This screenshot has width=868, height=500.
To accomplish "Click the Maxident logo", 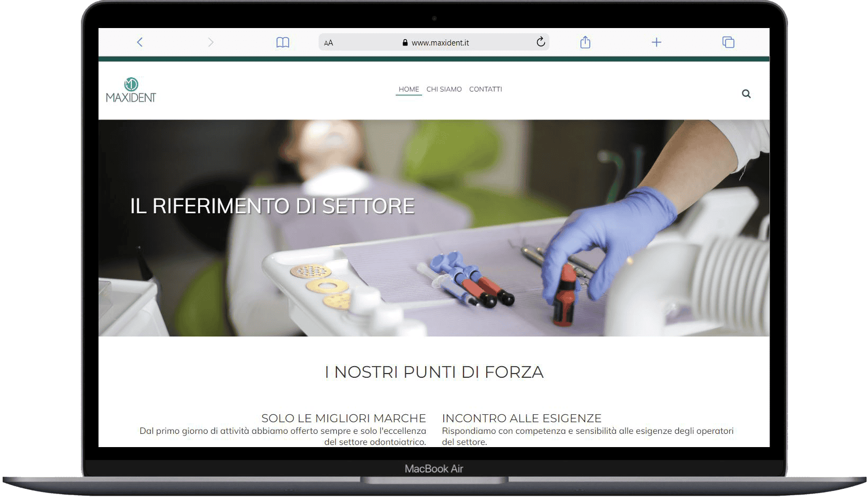I will 131,90.
